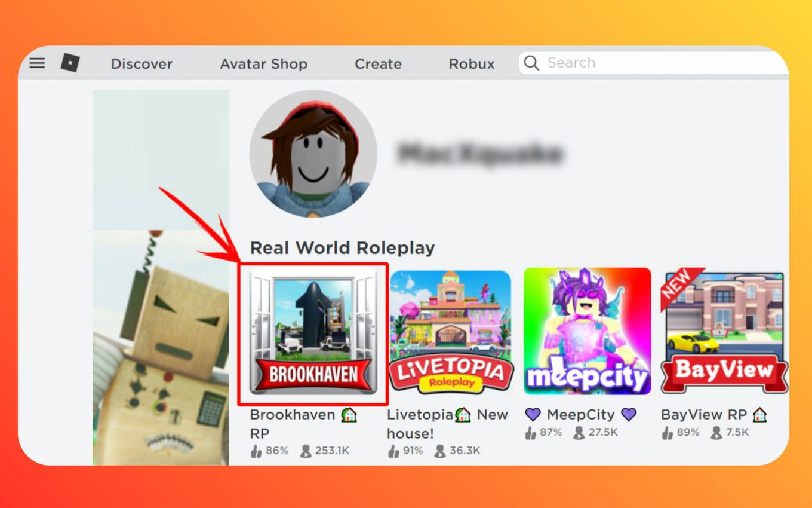Click the Livetopia 91% rating text
Screen dimensions: 812x508
coord(413,451)
